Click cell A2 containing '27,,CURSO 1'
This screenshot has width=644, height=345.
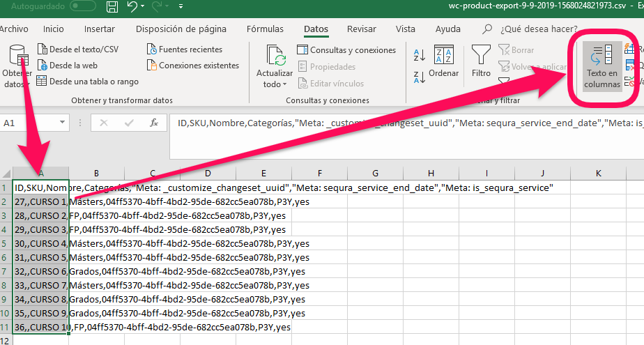coord(40,201)
